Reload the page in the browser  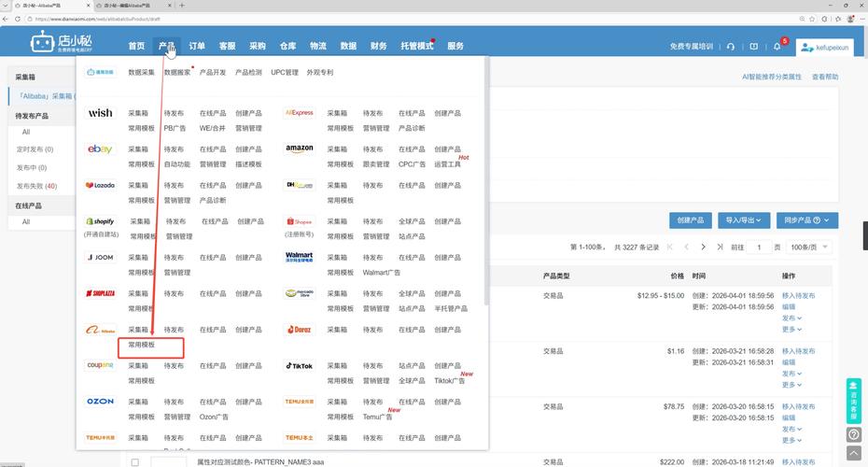click(18, 19)
